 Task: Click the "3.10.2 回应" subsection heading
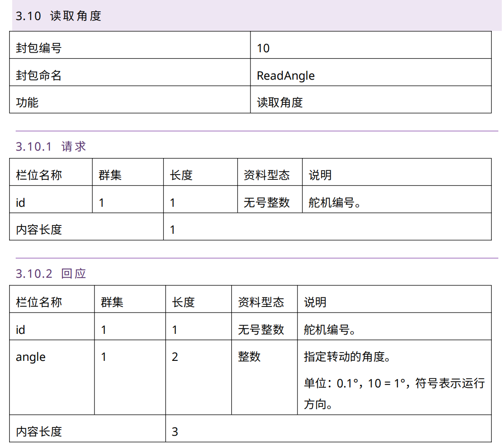point(51,273)
